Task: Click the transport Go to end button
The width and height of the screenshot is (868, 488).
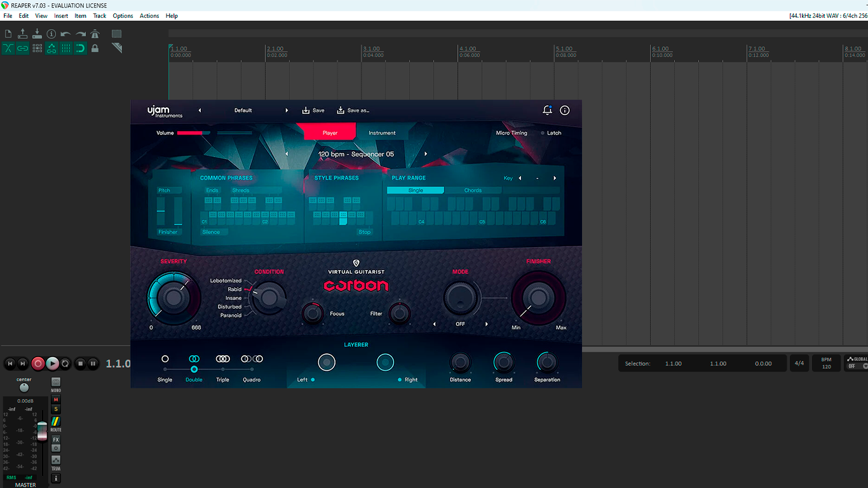Action: point(23,363)
